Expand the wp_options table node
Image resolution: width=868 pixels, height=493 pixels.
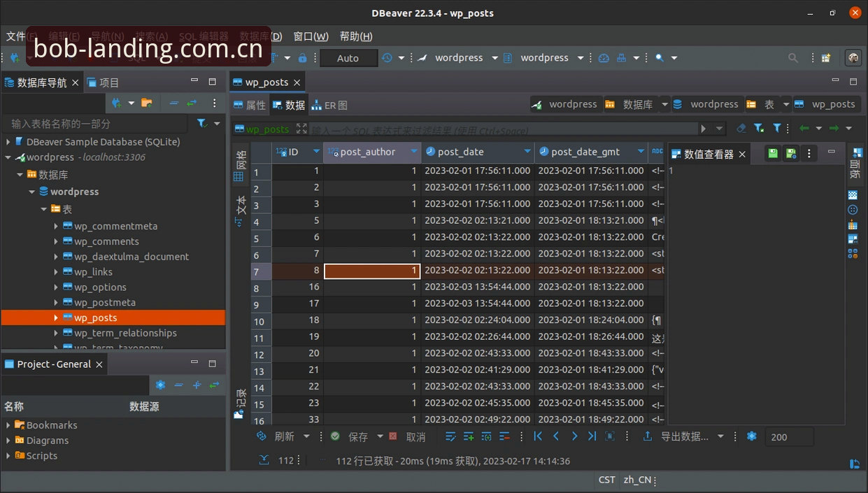coord(56,287)
